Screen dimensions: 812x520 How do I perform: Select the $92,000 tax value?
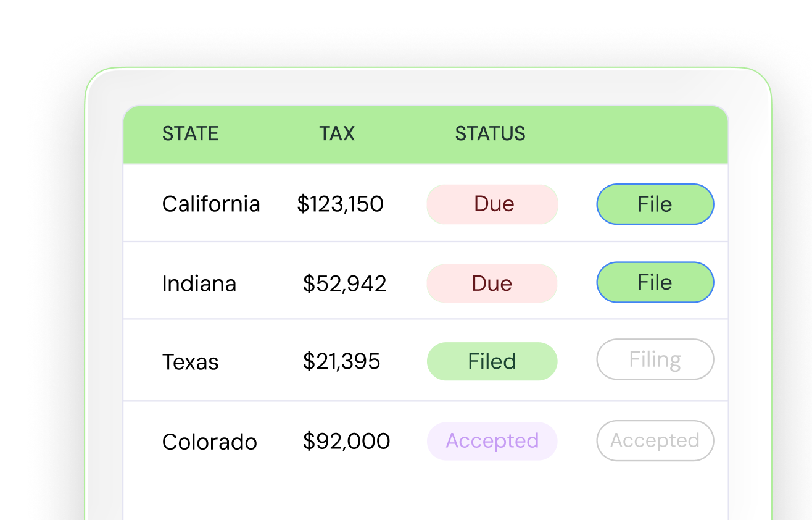[x=346, y=442]
